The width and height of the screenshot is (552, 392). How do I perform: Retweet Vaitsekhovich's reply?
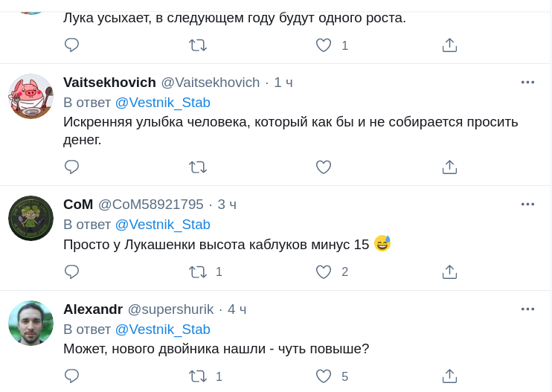198,167
